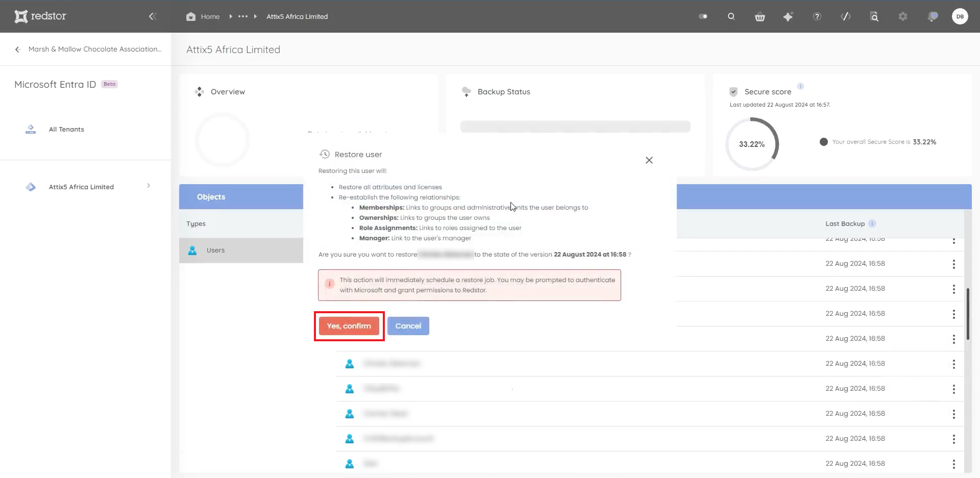Open help question mark icon
Viewport: 980px width, 478px height.
tap(817, 17)
